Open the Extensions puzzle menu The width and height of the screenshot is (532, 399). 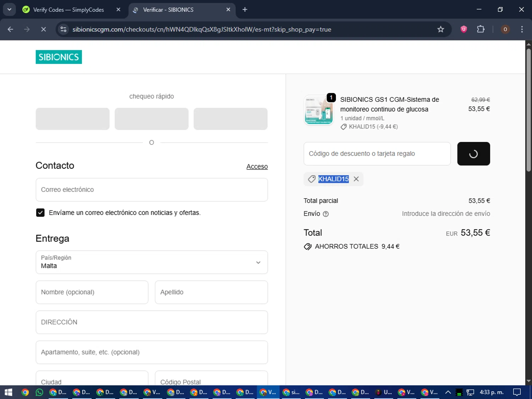tap(481, 29)
